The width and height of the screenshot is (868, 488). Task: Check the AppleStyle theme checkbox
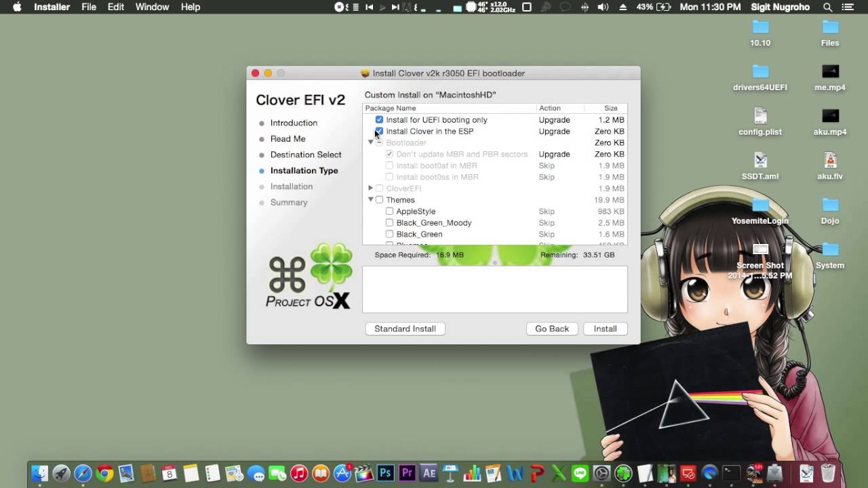point(389,211)
